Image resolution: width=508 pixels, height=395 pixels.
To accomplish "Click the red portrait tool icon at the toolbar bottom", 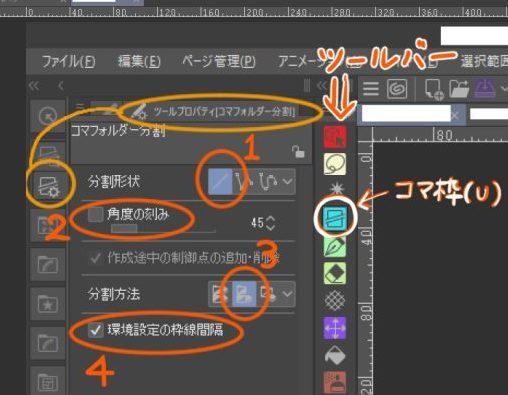I will coord(335,383).
